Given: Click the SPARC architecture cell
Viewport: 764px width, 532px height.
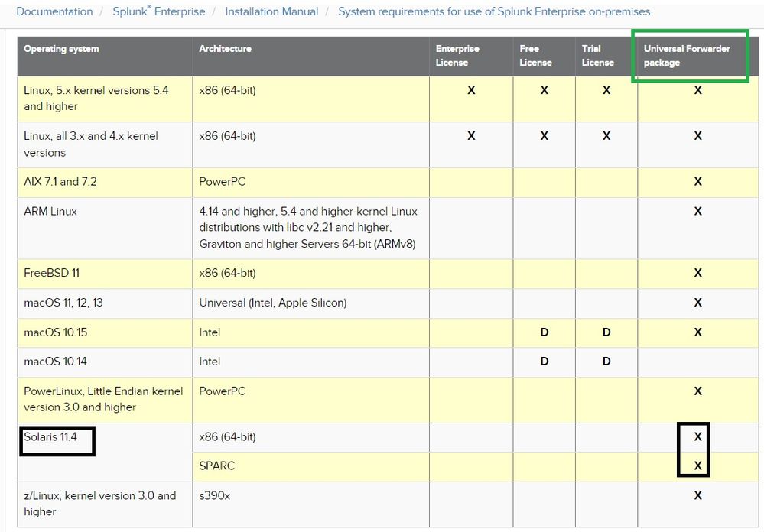Looking at the screenshot, I should coord(310,467).
